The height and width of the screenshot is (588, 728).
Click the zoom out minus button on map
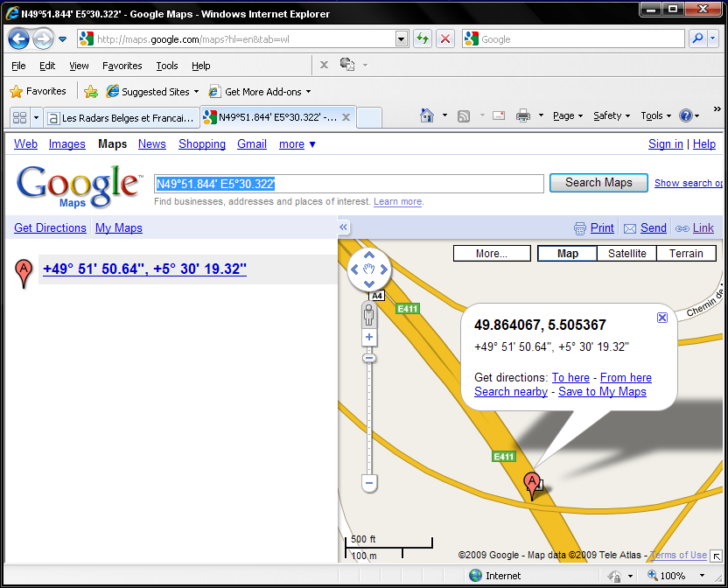369,483
